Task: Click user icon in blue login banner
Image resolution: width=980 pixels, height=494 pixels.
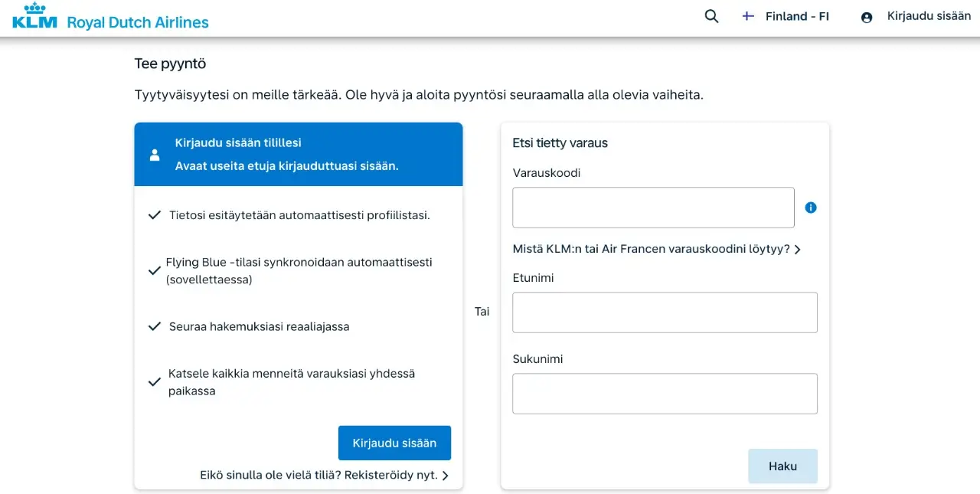Action: 155,155
